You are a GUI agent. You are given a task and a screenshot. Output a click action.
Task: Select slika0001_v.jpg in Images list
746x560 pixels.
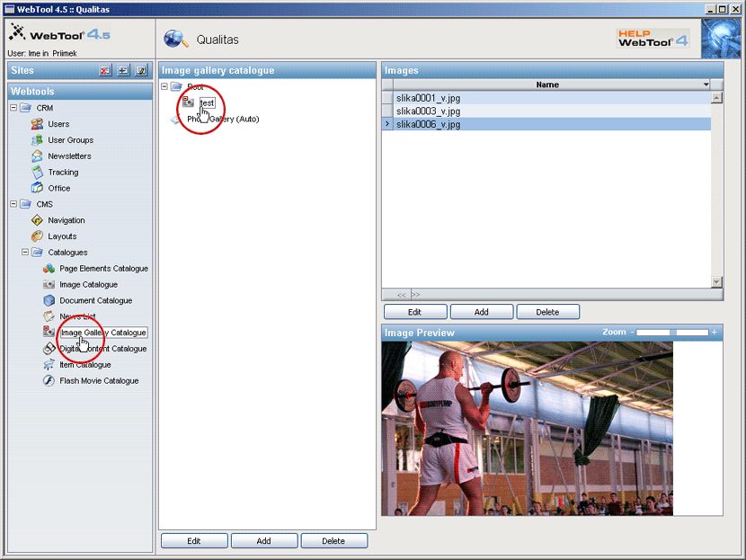(428, 98)
